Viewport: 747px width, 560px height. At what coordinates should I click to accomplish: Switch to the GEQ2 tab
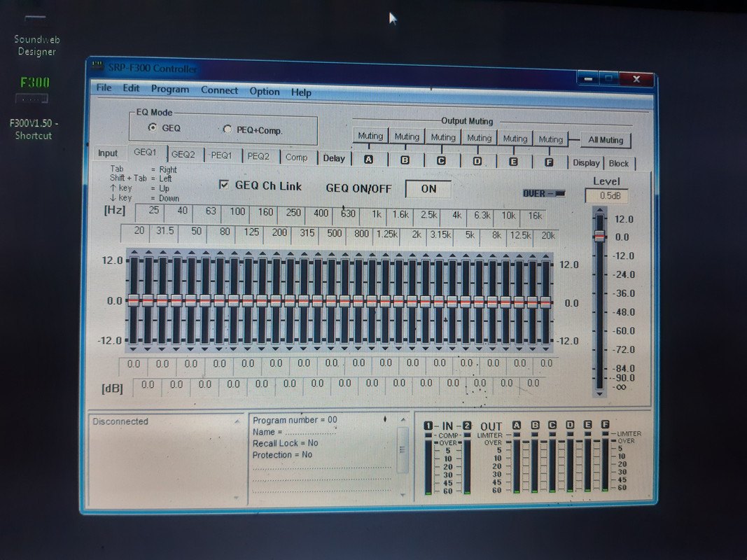tap(183, 154)
